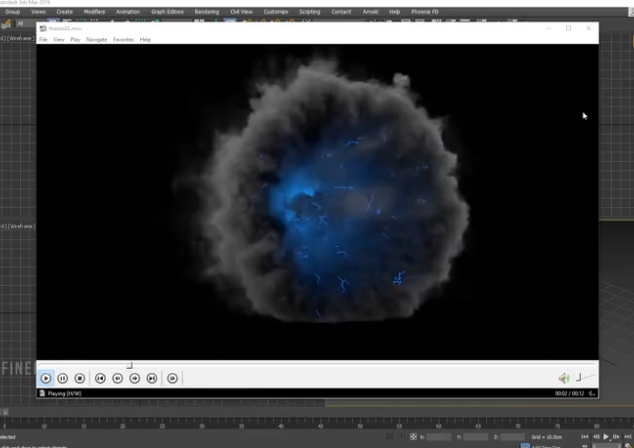Close the thanos02.mov player window
634x448 pixels.
tap(589, 28)
